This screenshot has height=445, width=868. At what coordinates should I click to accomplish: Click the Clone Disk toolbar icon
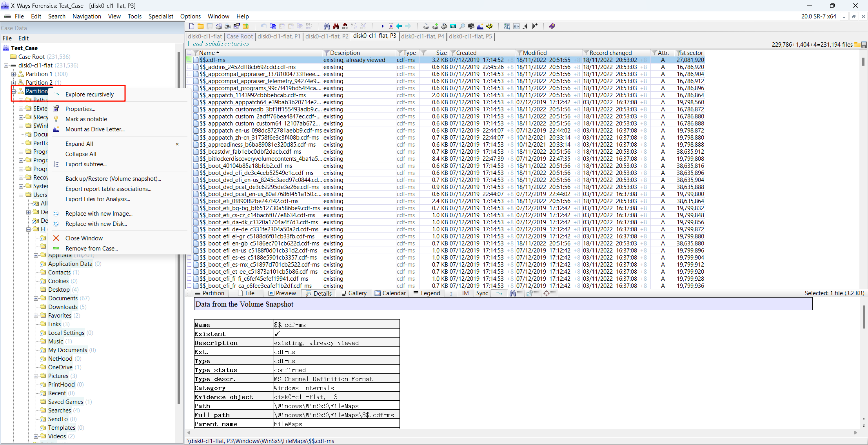(426, 26)
